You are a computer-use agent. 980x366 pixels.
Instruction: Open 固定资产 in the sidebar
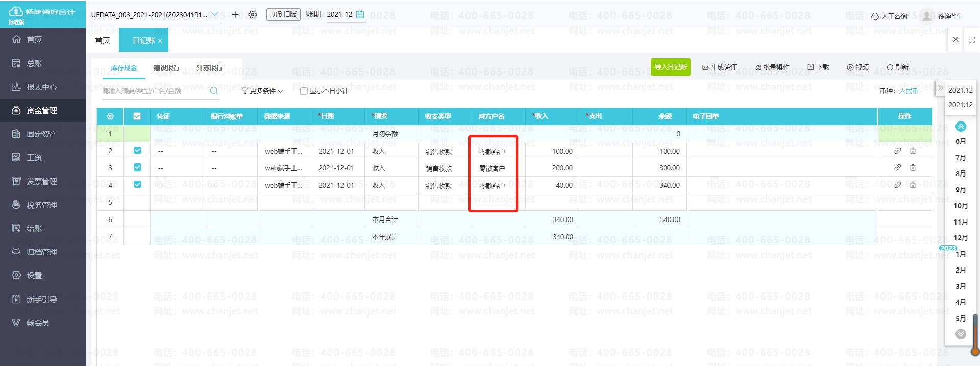[42, 134]
